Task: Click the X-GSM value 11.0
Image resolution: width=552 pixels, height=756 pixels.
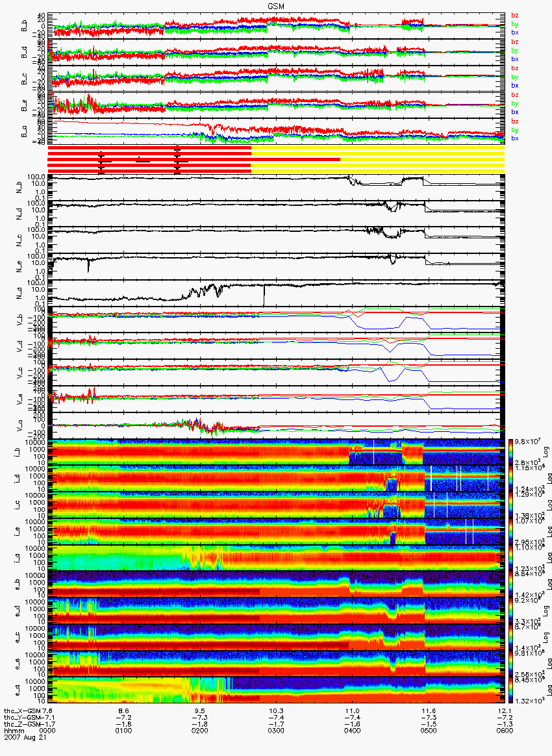Action: 352,711
